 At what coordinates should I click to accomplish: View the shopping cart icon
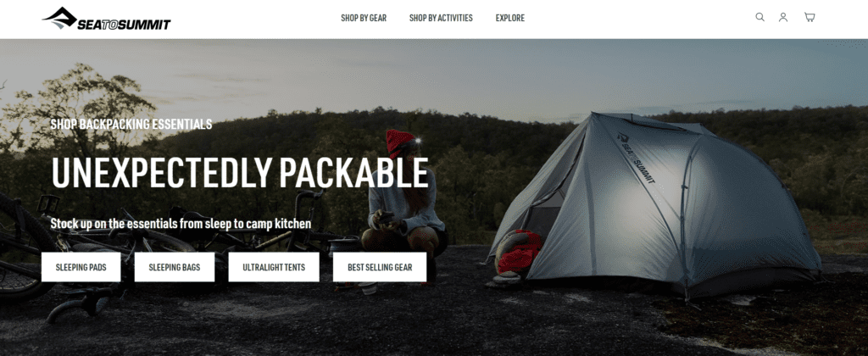[810, 17]
